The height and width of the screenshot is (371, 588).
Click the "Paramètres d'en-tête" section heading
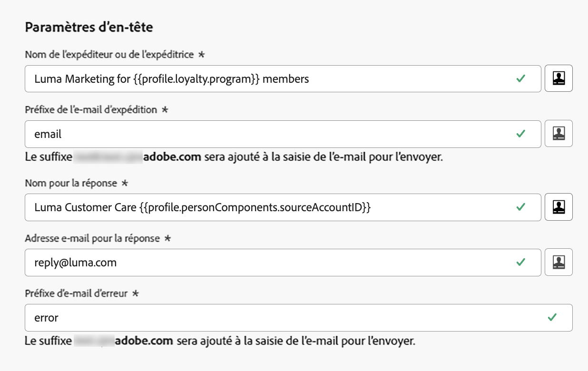(89, 28)
